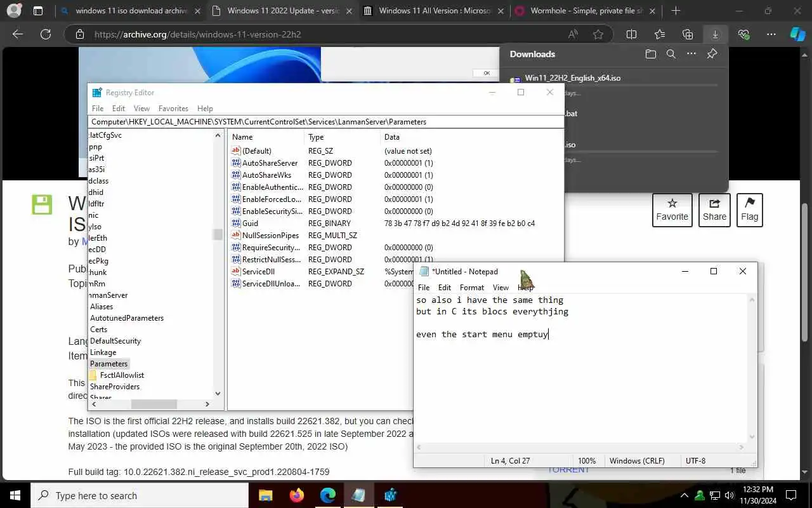Click Flag button on archive page
Image resolution: width=812 pixels, height=508 pixels.
(749, 210)
